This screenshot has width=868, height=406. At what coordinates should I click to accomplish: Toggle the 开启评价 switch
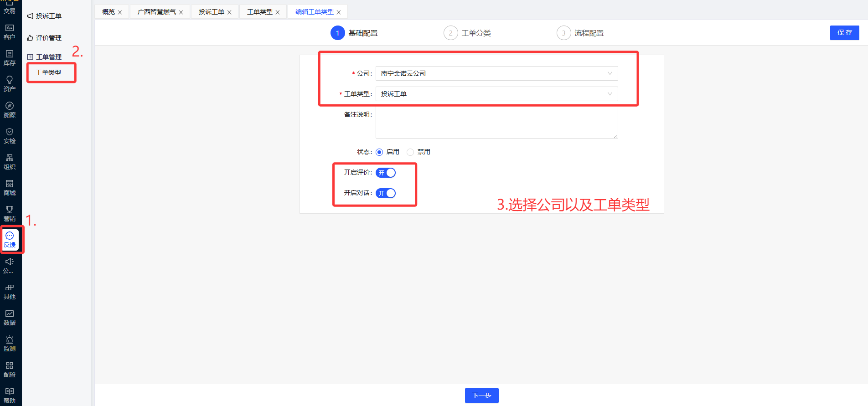coord(386,173)
